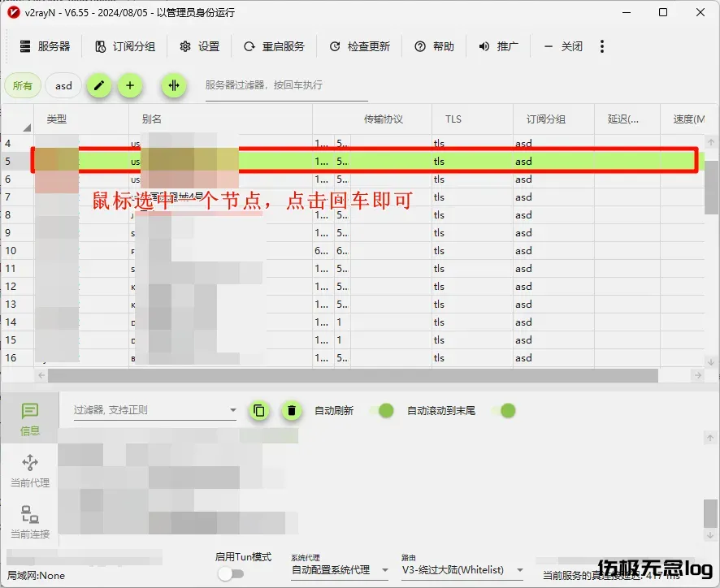Toggle the 启用Tun模式 switch
Viewport: 720px width, 588px height.
pos(231,573)
